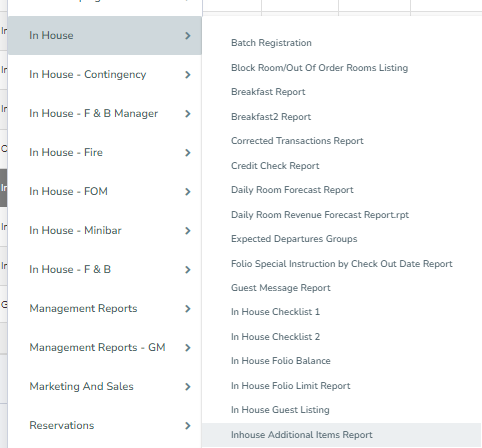This screenshot has height=448, width=482.
Task: Expand chevron beside In House - Minibar
Action: pyautogui.click(x=188, y=231)
